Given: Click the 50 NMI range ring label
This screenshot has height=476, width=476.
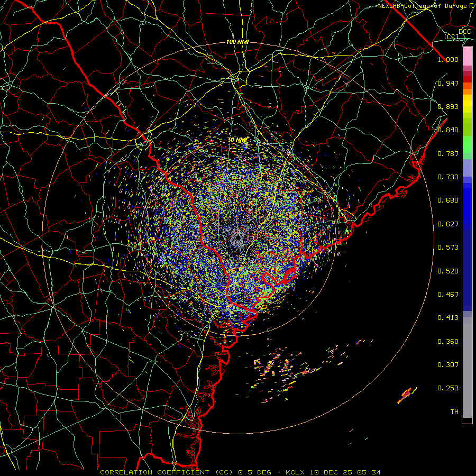Looking at the screenshot, I should pyautogui.click(x=237, y=140).
